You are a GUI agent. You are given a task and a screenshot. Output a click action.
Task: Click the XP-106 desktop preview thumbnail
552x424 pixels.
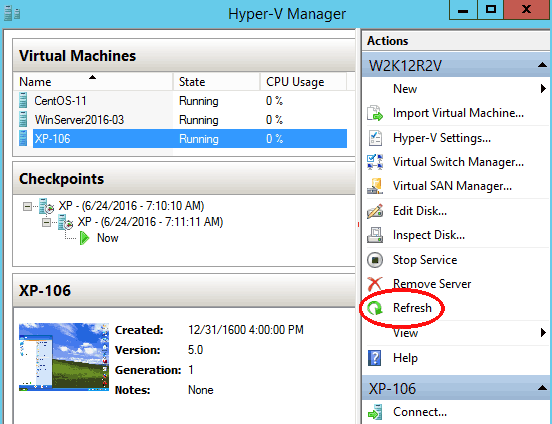[64, 357]
